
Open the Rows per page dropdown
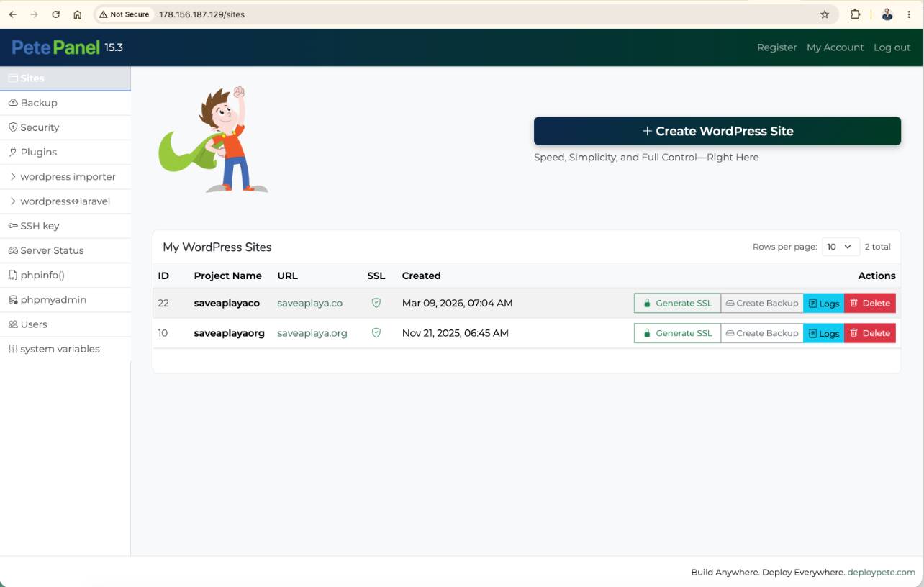click(x=841, y=247)
